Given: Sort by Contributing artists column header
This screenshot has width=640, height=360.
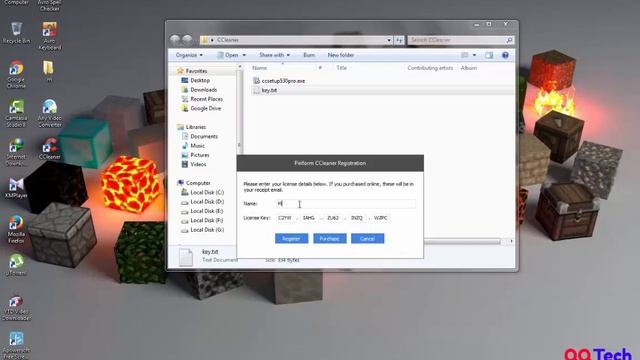Looking at the screenshot, I should (430, 68).
